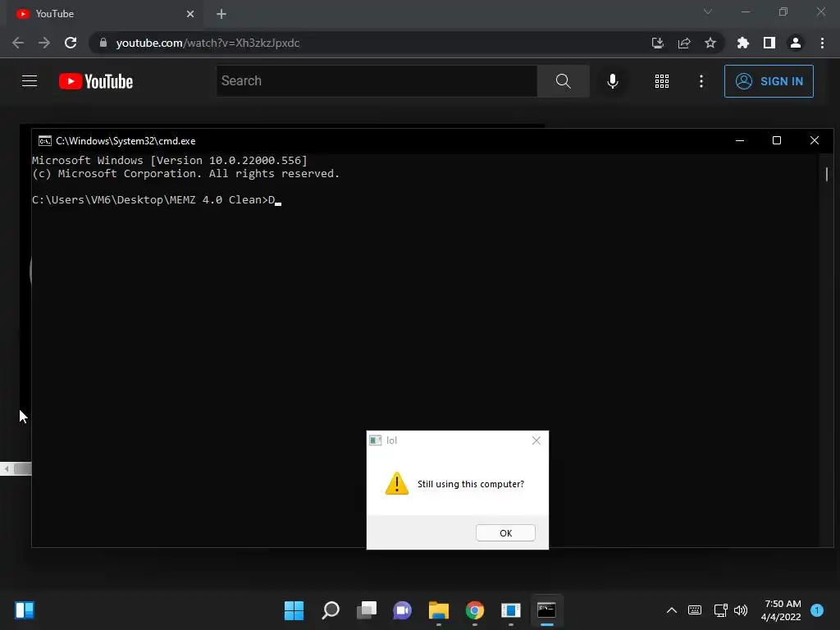Start voice search with the microphone

613,81
